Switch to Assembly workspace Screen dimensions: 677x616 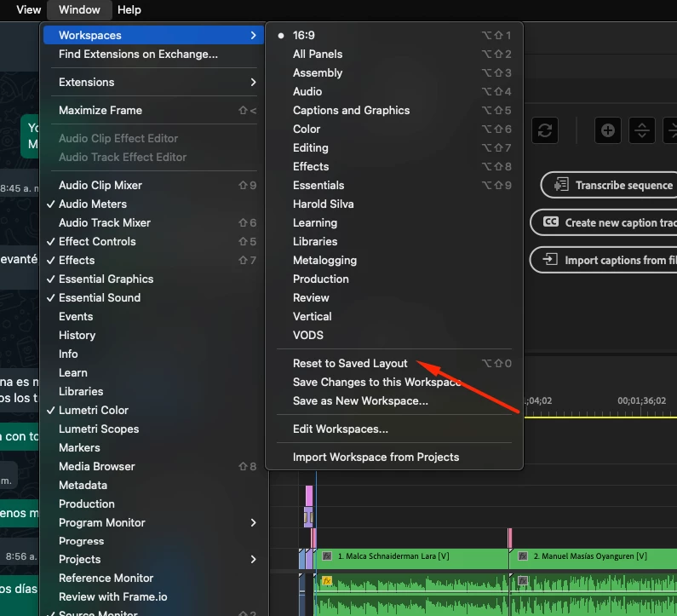pos(394,72)
